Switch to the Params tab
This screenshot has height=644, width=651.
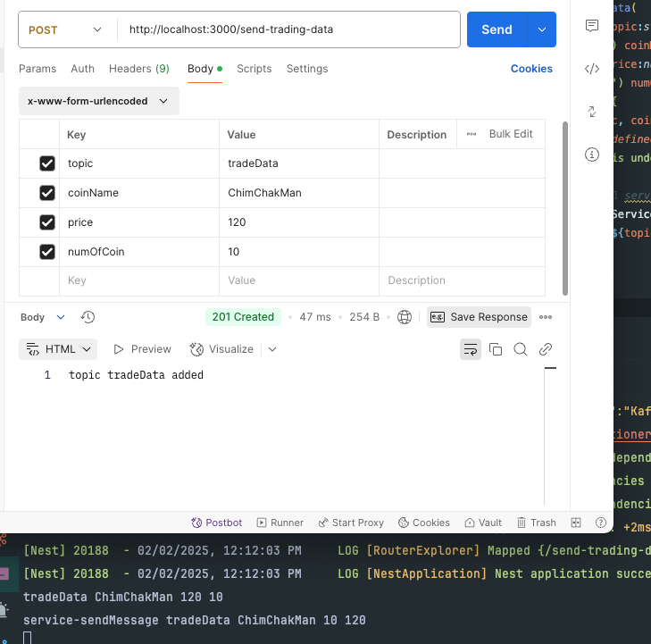coord(38,69)
